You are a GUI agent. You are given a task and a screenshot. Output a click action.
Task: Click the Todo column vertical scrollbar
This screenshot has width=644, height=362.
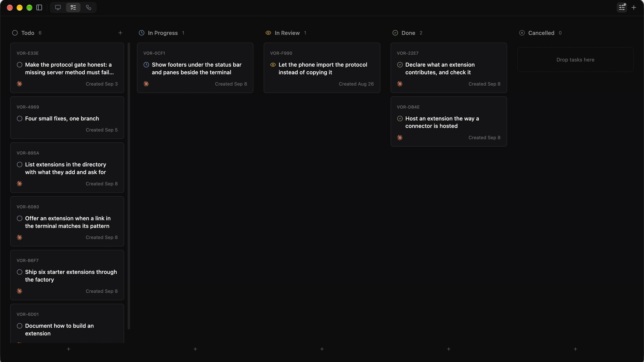coord(129,186)
